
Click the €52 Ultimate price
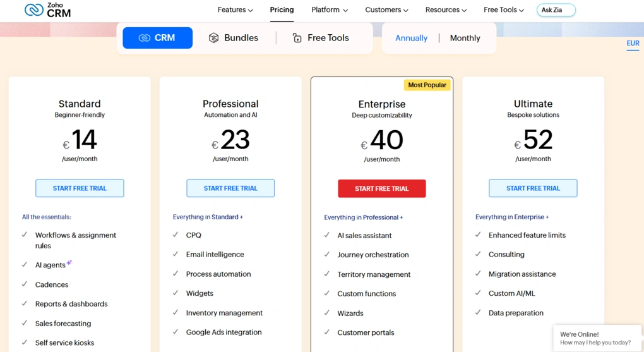533,140
